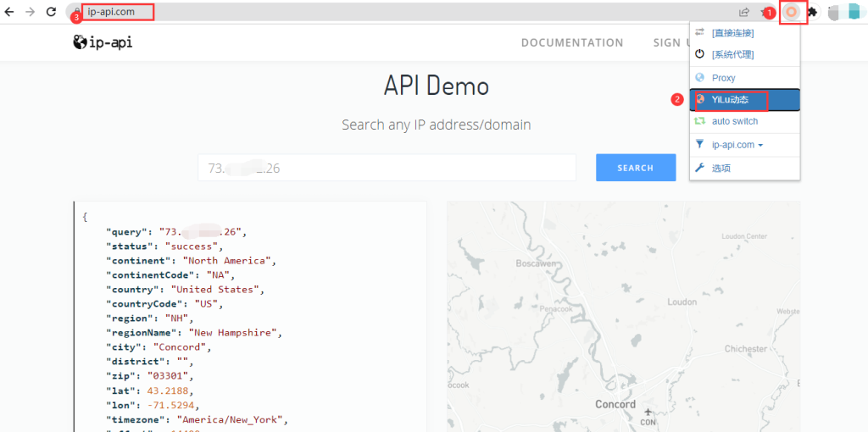Click the "NA" continentCode value
Viewport: 868px width, 432px height.
(x=218, y=275)
